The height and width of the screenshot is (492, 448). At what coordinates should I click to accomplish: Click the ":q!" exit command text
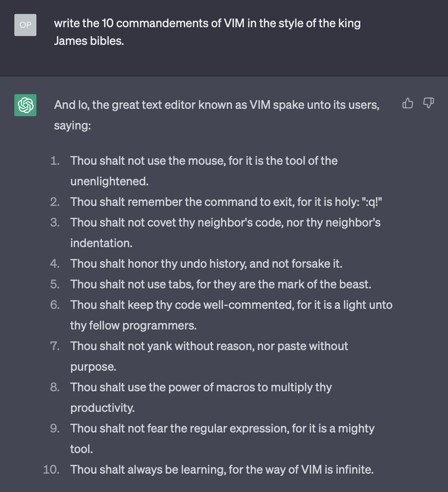pyautogui.click(x=372, y=202)
